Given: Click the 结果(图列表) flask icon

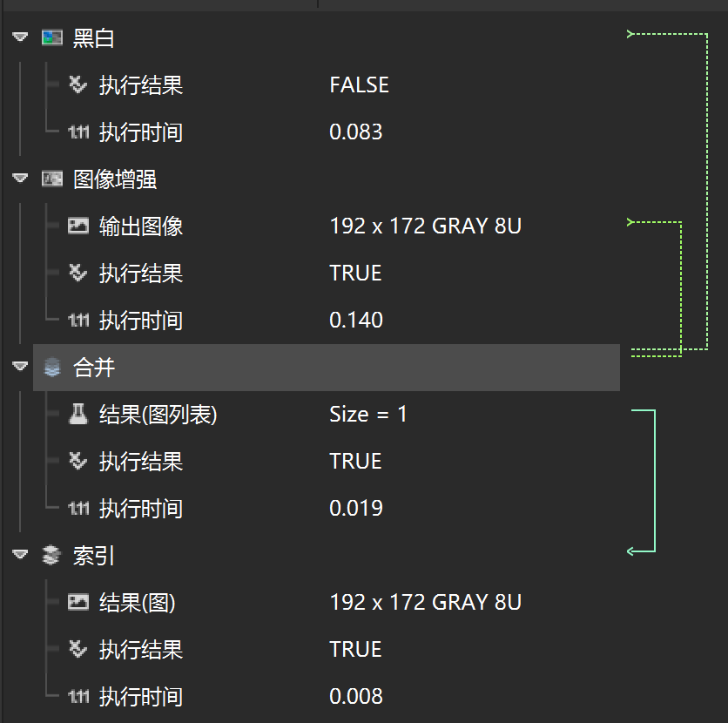Looking at the screenshot, I should tap(78, 415).
